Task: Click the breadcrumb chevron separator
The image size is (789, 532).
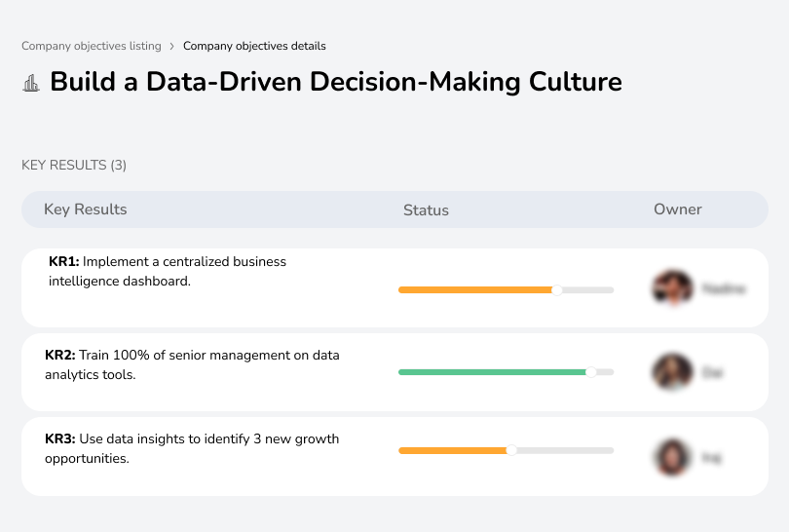Action: (x=171, y=47)
